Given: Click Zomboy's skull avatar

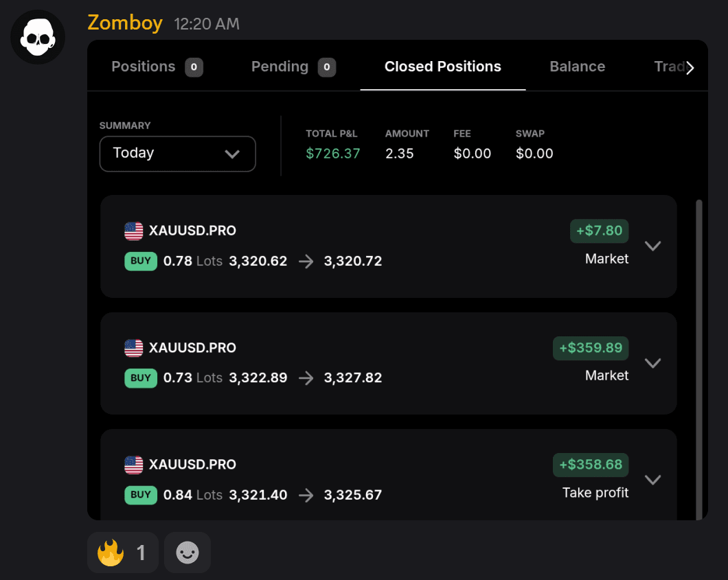Looking at the screenshot, I should [x=38, y=37].
